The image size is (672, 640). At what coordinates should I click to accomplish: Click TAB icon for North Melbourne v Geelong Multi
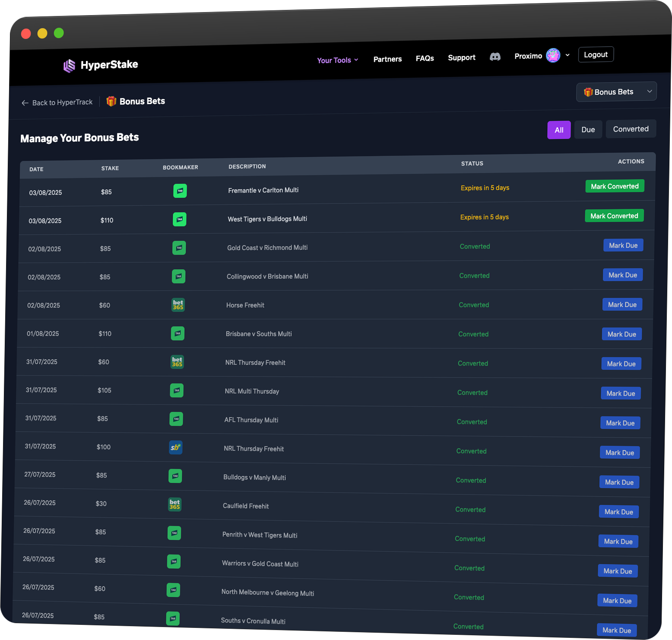click(173, 590)
